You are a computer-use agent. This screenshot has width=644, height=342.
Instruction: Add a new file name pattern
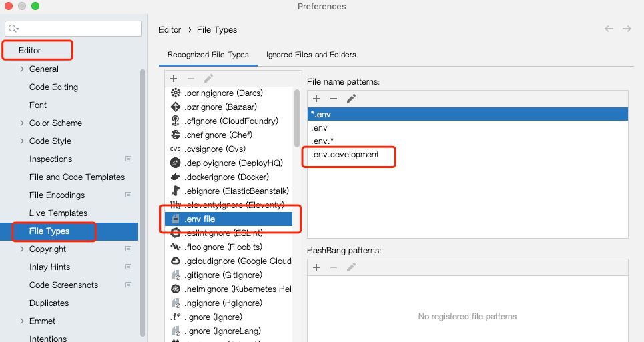[316, 99]
